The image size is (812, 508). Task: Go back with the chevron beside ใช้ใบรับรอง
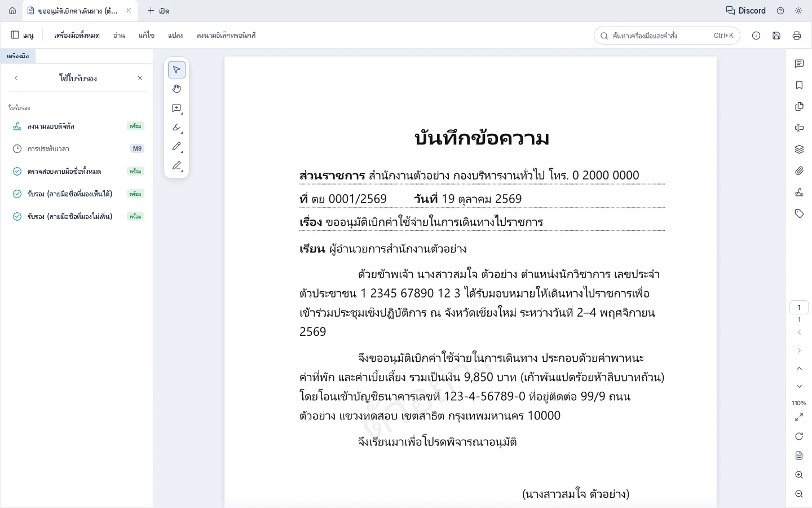[x=16, y=78]
